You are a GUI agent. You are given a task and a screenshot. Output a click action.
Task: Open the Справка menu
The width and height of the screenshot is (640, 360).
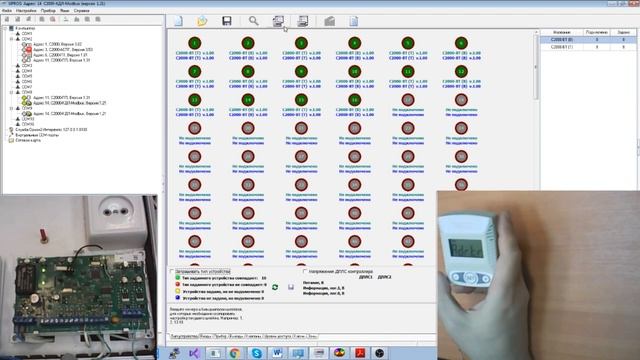pos(82,11)
